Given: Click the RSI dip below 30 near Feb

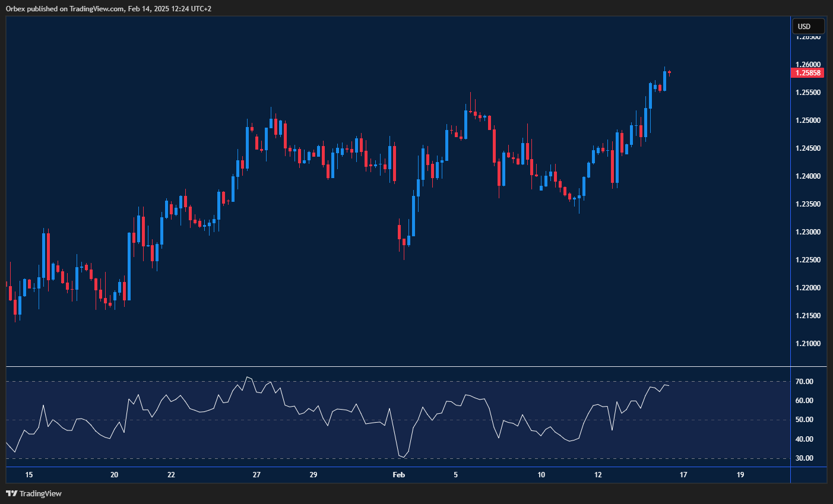Looking at the screenshot, I should pos(403,456).
